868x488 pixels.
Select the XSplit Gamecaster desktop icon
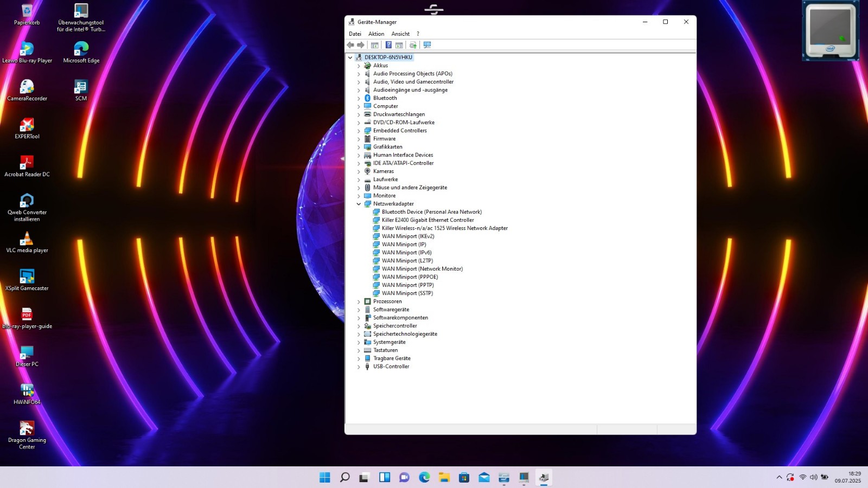tap(27, 280)
